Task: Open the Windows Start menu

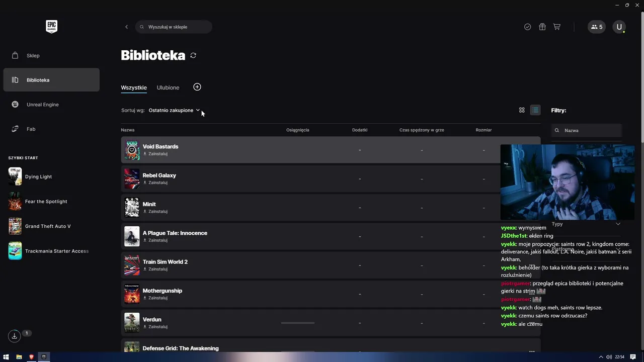Action: pos(6,357)
